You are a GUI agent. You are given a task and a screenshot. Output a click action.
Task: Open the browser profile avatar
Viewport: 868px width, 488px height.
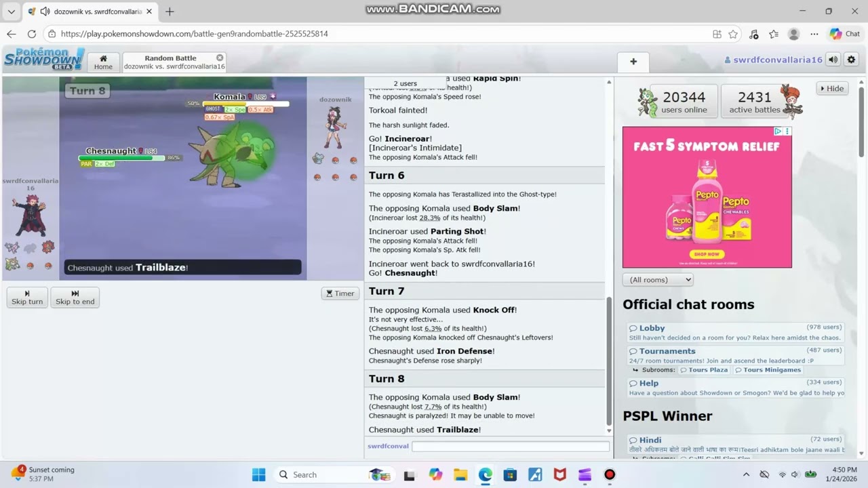tap(794, 34)
